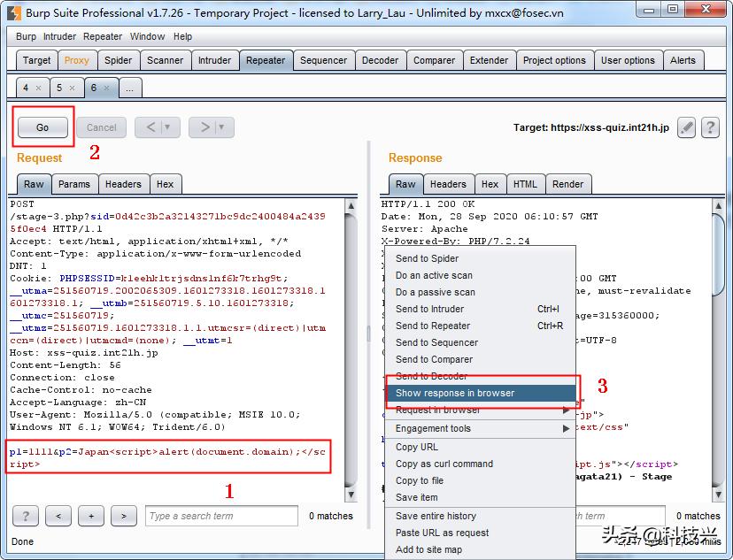Expand the history forward dropdown arrow
The width and height of the screenshot is (733, 560).
coord(221,127)
